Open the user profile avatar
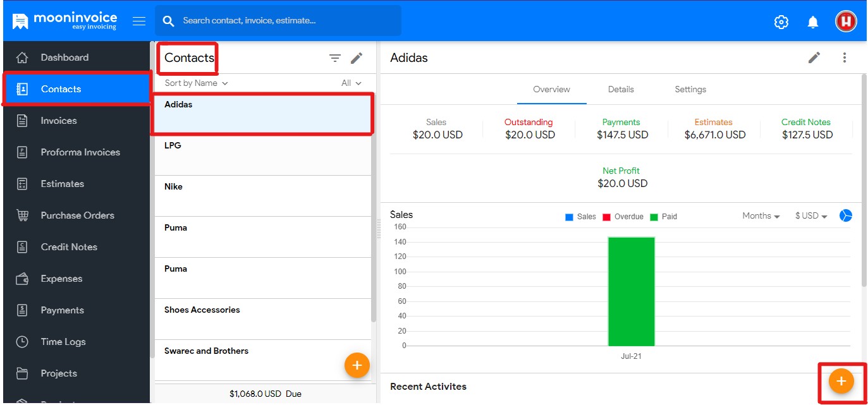The height and width of the screenshot is (405, 868). [x=846, y=21]
